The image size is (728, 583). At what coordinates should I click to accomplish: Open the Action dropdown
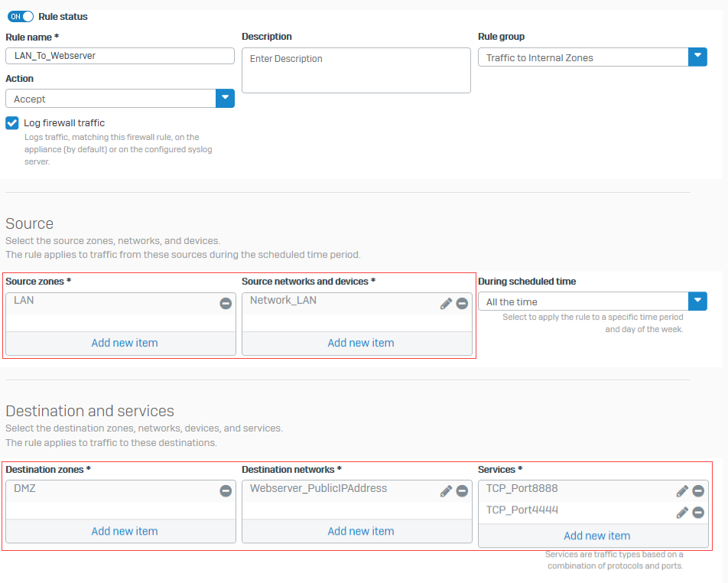225,98
